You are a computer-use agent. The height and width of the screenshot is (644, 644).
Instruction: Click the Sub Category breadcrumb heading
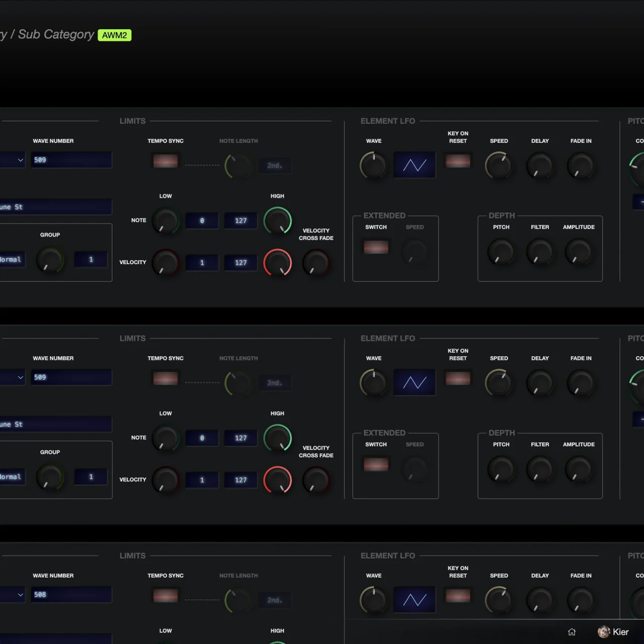tap(55, 34)
